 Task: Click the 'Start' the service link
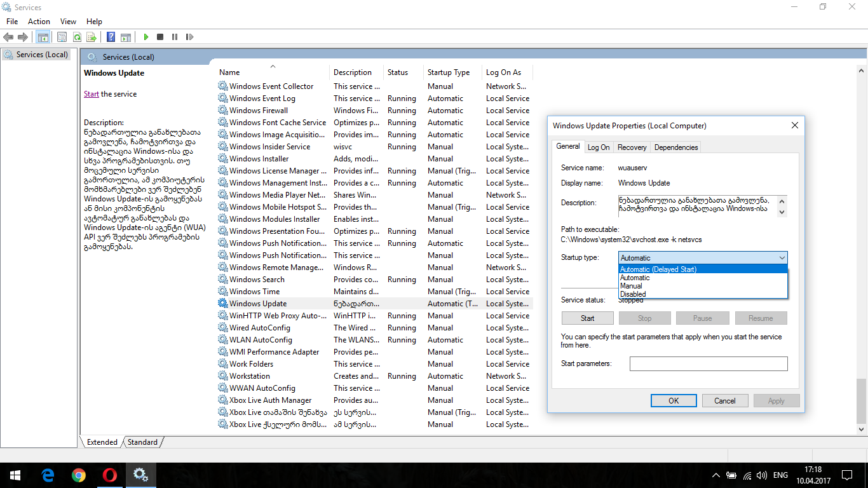click(x=91, y=94)
